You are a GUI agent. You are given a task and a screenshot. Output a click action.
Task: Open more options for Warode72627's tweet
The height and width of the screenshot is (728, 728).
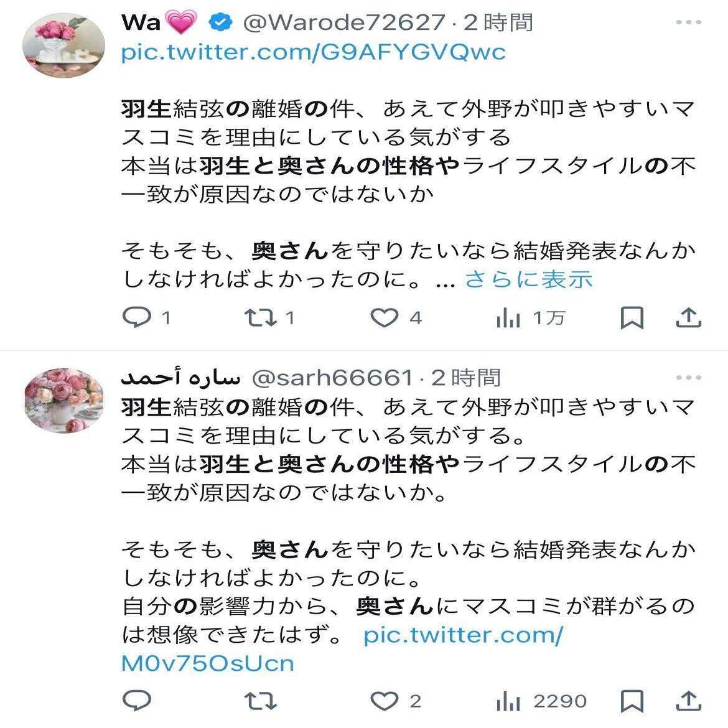[689, 22]
